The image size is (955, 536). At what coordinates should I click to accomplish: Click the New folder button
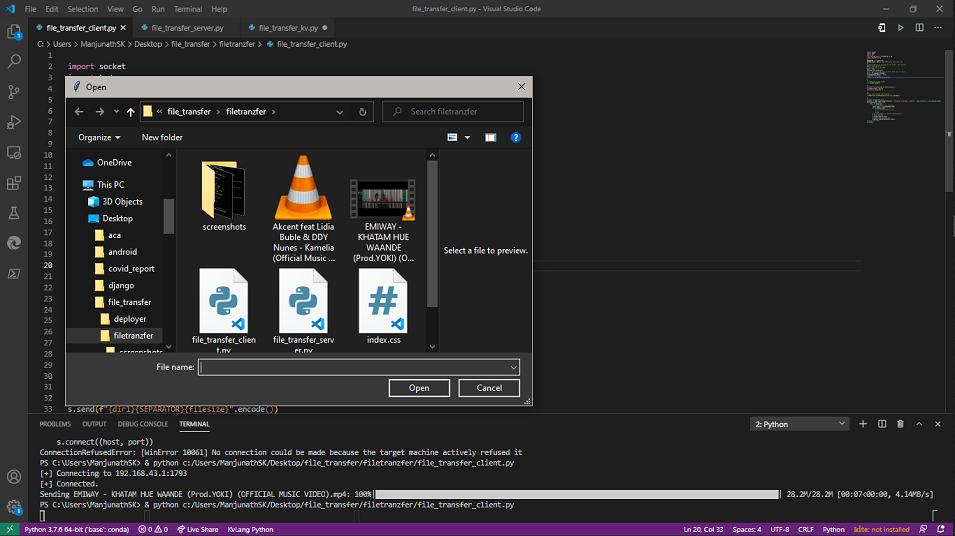[x=162, y=138]
